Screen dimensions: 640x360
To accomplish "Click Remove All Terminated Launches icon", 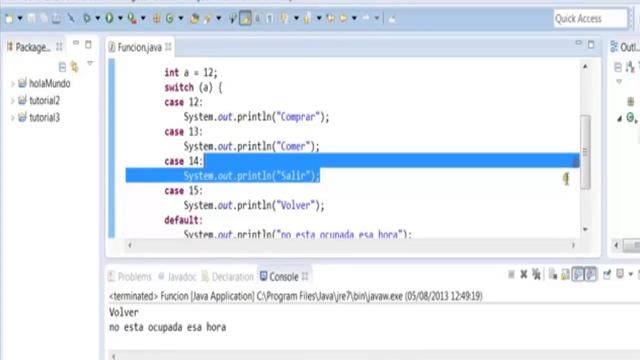I will pyautogui.click(x=536, y=275).
